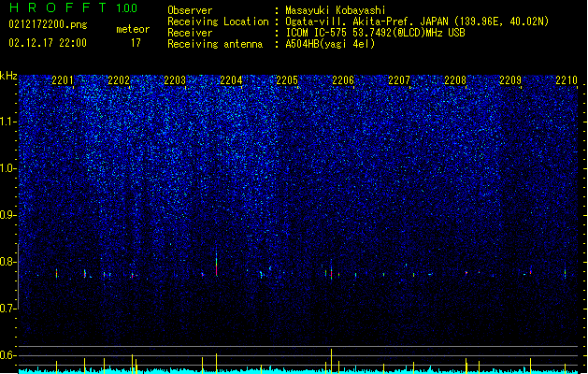Click the meteor count value 17
The width and height of the screenshot is (588, 374).
136,43
